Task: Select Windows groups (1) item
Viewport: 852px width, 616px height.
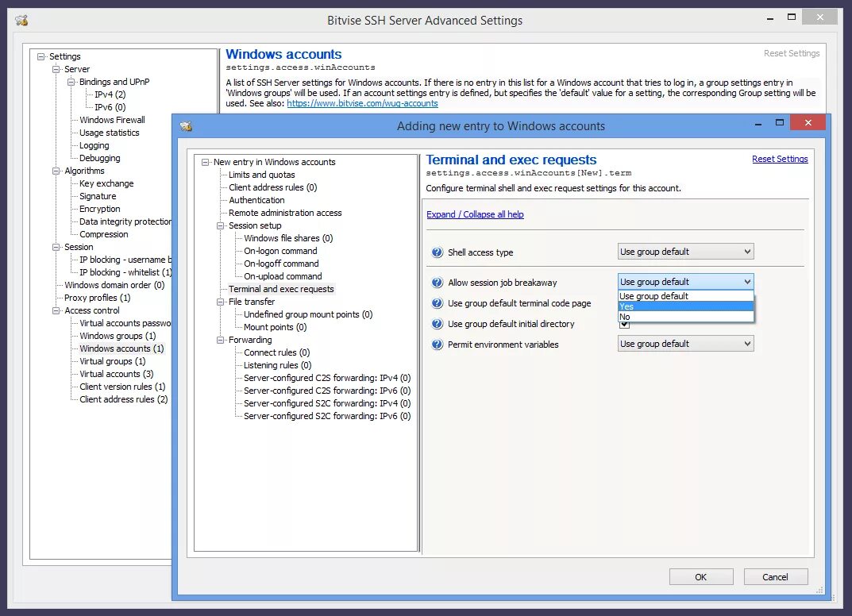Action: (118, 336)
